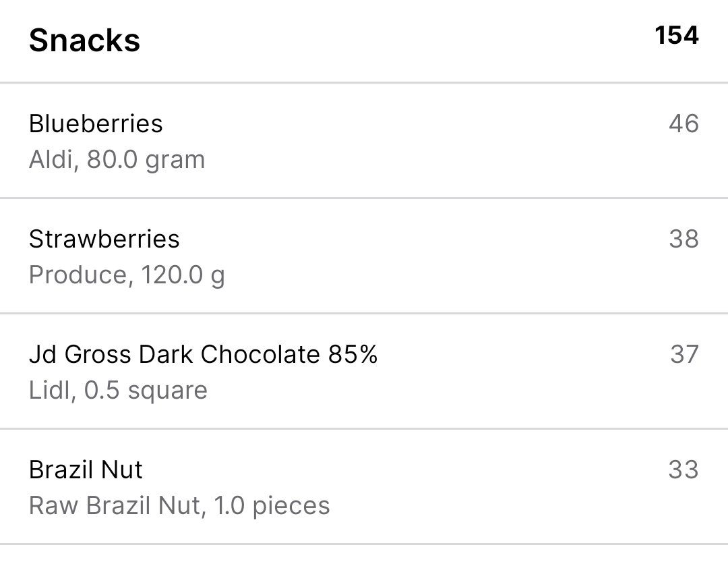Tap the Lidl, 0.5 square serving text
Screen dimensions: 728x566
tap(118, 391)
